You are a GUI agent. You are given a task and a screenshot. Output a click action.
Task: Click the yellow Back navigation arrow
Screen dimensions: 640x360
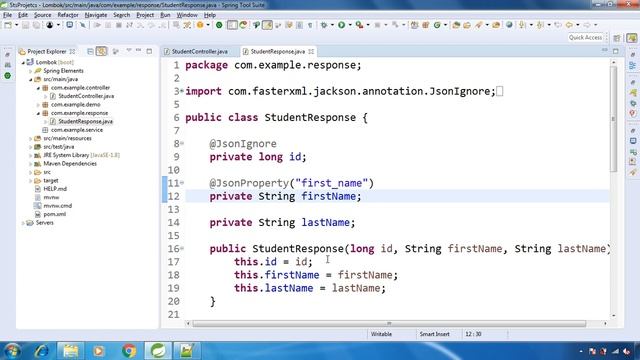pyautogui.click(x=569, y=25)
